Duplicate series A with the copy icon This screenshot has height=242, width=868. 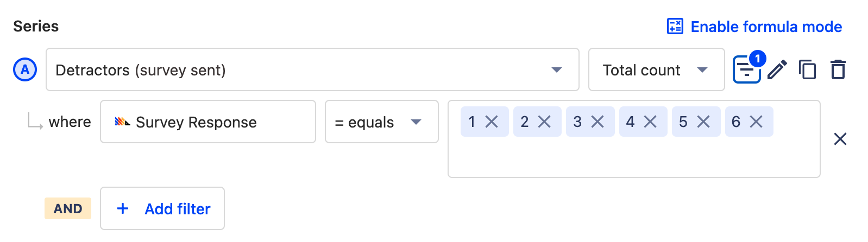click(x=807, y=70)
